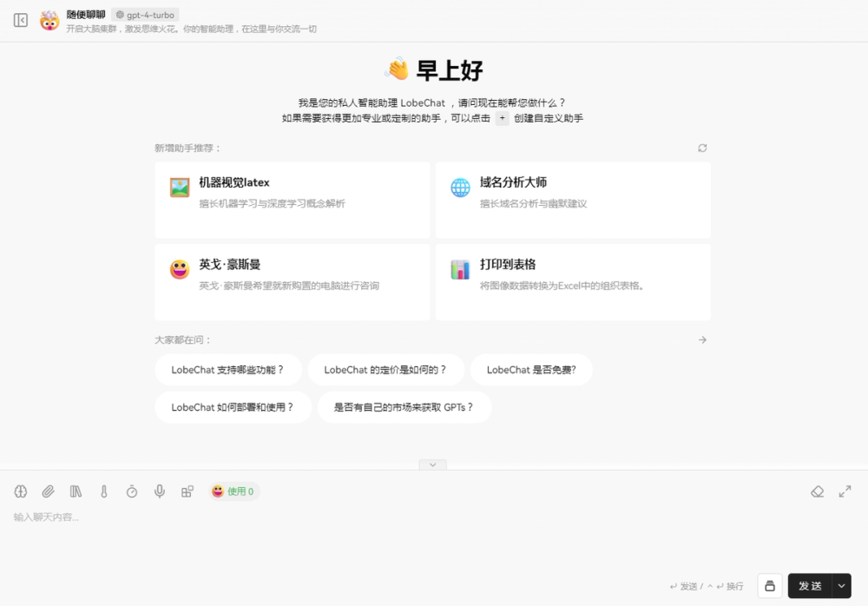The image size is (868, 606).
Task: Click the icon button beside 发送
Action: [770, 586]
